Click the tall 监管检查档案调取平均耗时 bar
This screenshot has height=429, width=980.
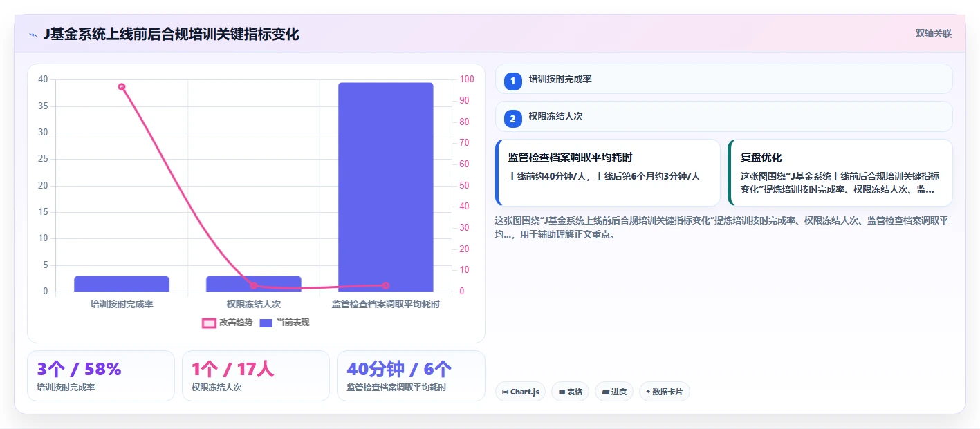[386, 187]
